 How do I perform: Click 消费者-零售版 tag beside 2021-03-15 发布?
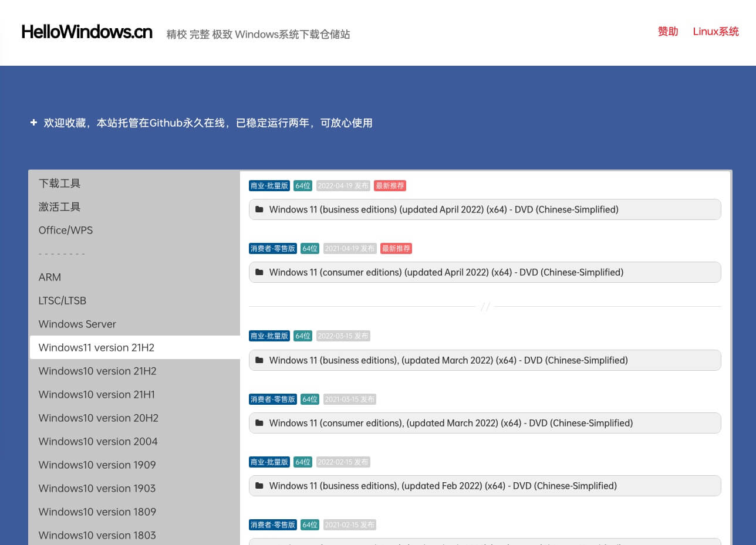point(273,400)
